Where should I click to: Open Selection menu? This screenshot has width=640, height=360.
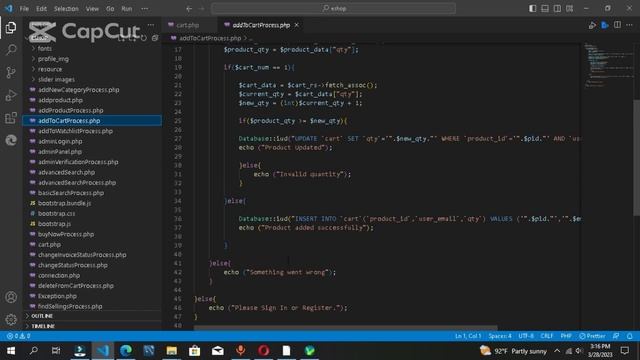66,9
